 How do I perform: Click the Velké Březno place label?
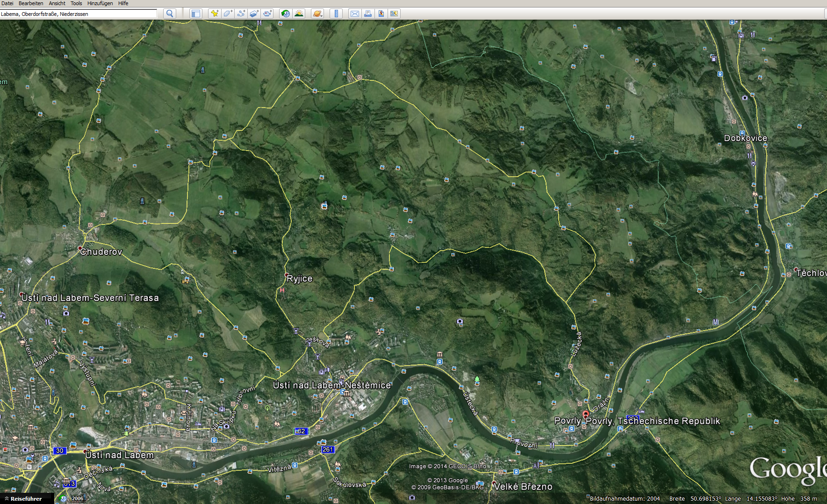(x=523, y=486)
